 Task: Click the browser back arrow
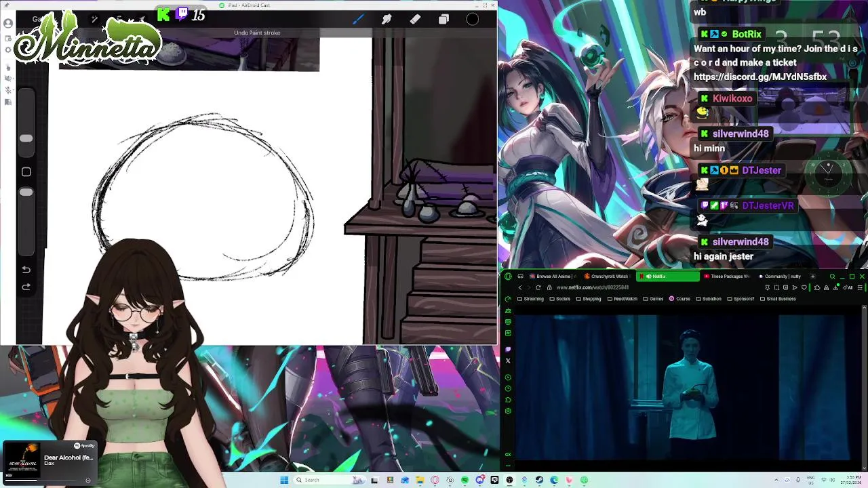(521, 287)
